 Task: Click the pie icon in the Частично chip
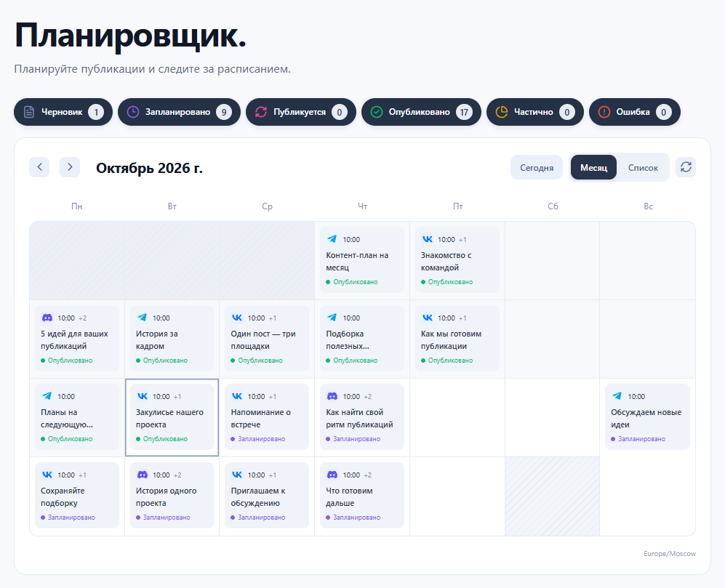coord(502,112)
